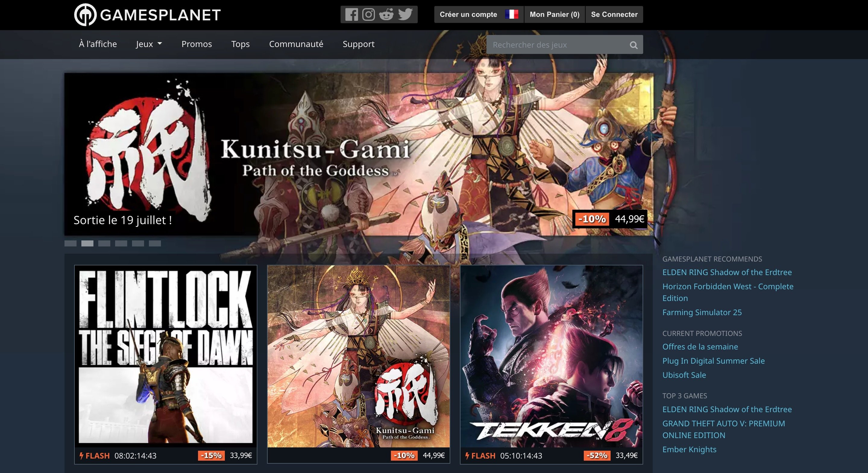Screen dimensions: 868x473
Task: Open the Instagram social page
Action: click(369, 14)
